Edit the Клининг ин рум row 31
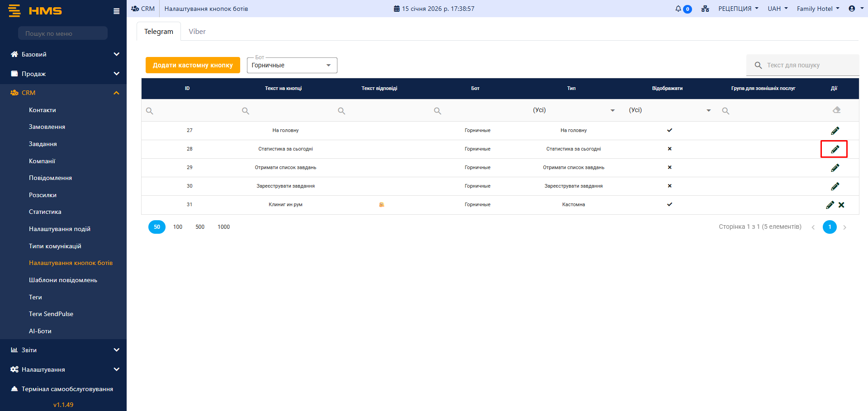This screenshot has height=411, width=868. 830,205
